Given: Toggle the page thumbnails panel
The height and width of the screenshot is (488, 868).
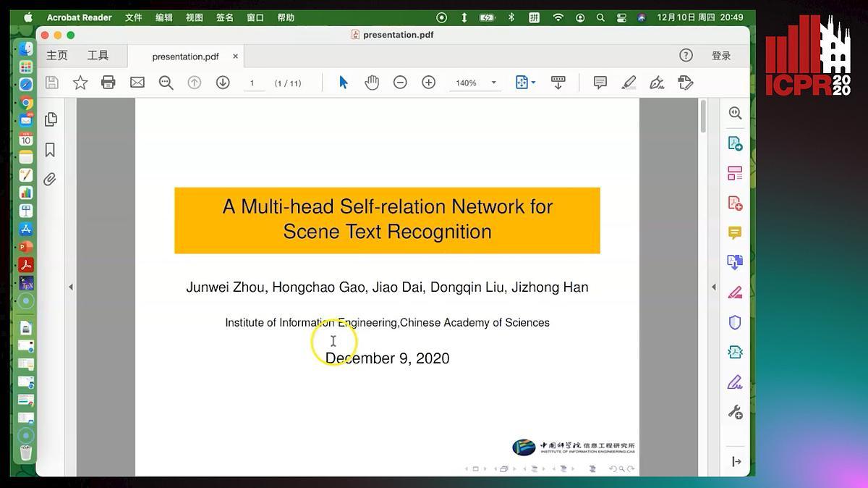Looking at the screenshot, I should [x=50, y=119].
